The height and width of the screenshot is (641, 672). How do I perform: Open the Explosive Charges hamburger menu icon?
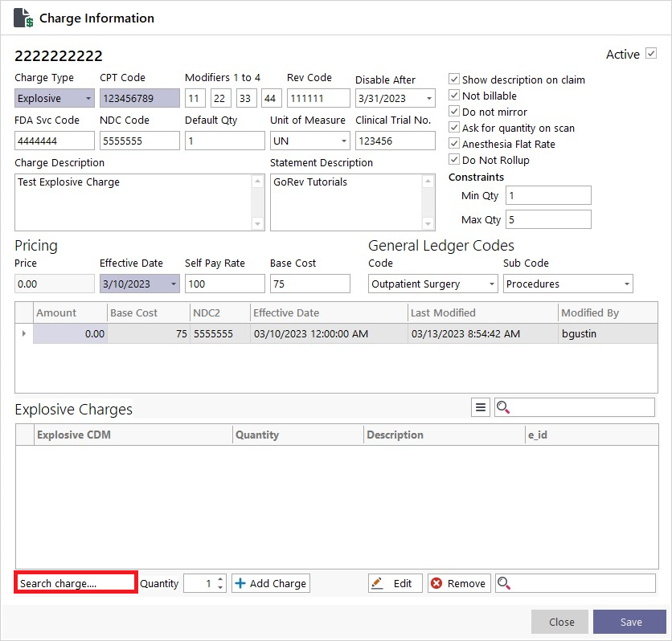pos(481,407)
